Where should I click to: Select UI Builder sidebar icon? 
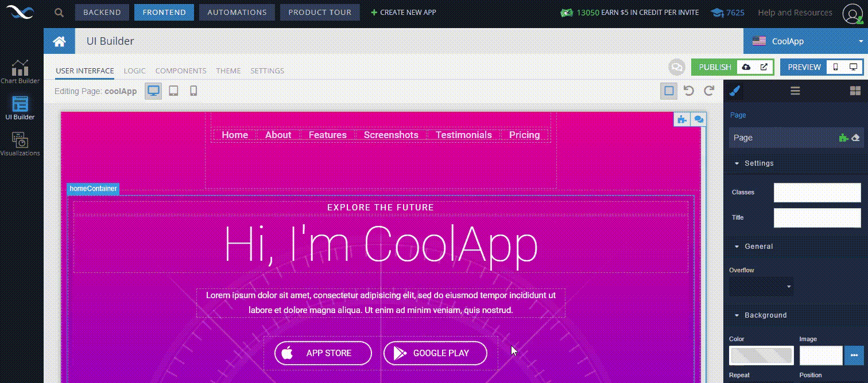click(20, 108)
